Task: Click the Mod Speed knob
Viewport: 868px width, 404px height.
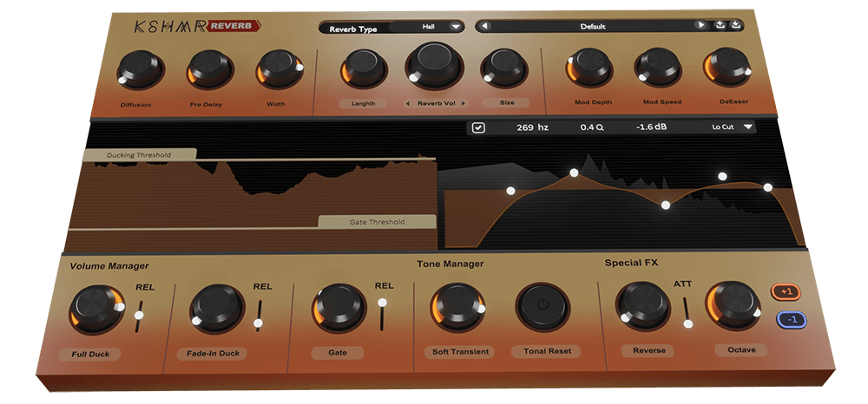Action: (658, 67)
